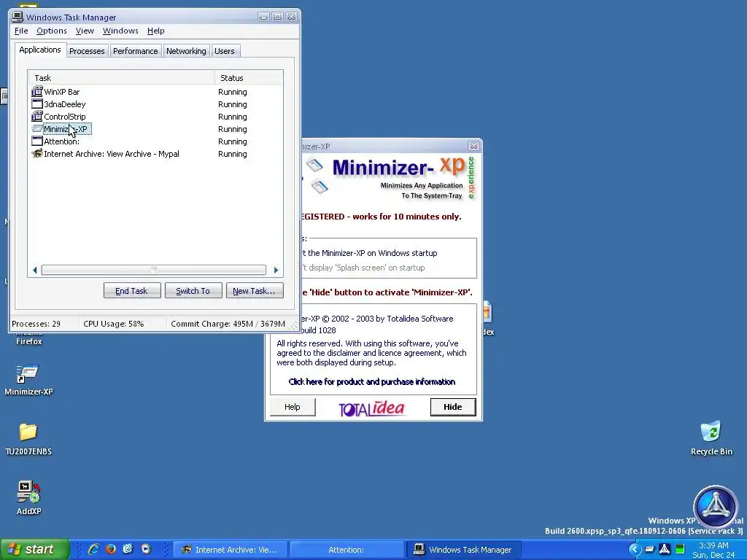Screen dimensions: 747x560
Task: Select 3dnaDeeley task row
Action: [155, 104]
